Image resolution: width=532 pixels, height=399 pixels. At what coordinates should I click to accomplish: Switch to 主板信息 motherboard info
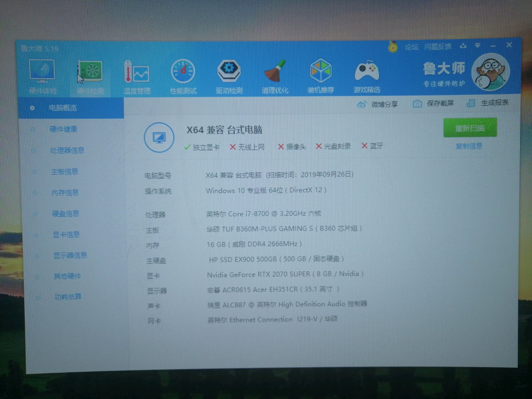(x=64, y=172)
